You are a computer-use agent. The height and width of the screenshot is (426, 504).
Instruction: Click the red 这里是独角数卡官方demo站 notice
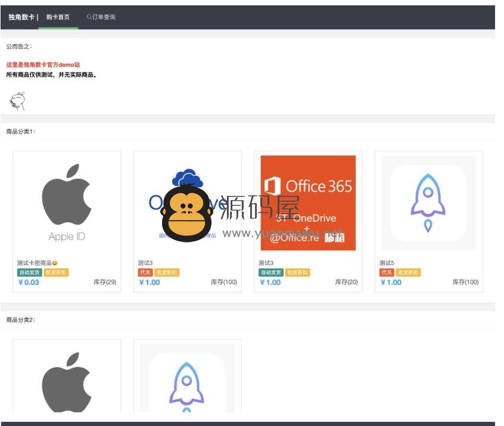click(43, 64)
